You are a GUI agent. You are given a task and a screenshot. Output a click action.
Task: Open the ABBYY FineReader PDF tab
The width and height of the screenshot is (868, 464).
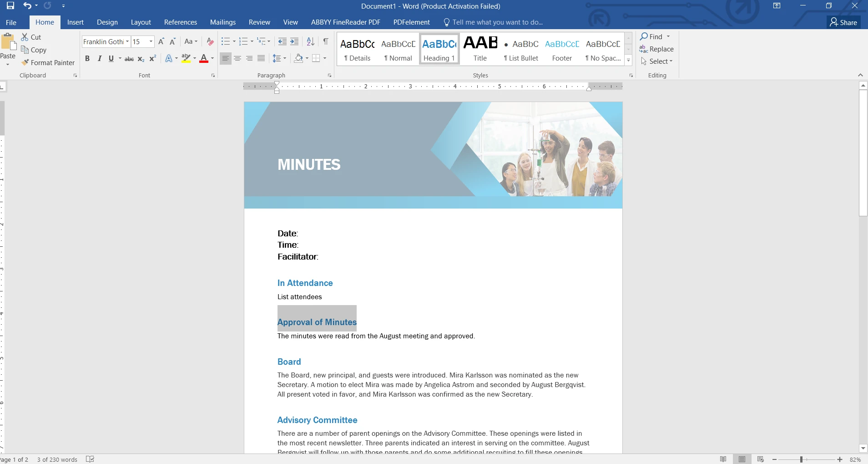click(x=346, y=22)
